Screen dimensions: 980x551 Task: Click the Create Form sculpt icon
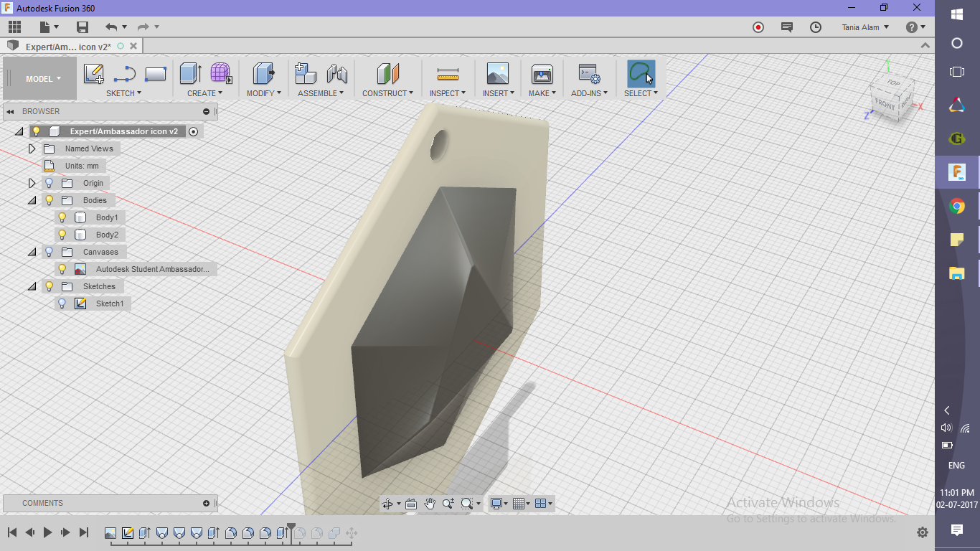[221, 74]
